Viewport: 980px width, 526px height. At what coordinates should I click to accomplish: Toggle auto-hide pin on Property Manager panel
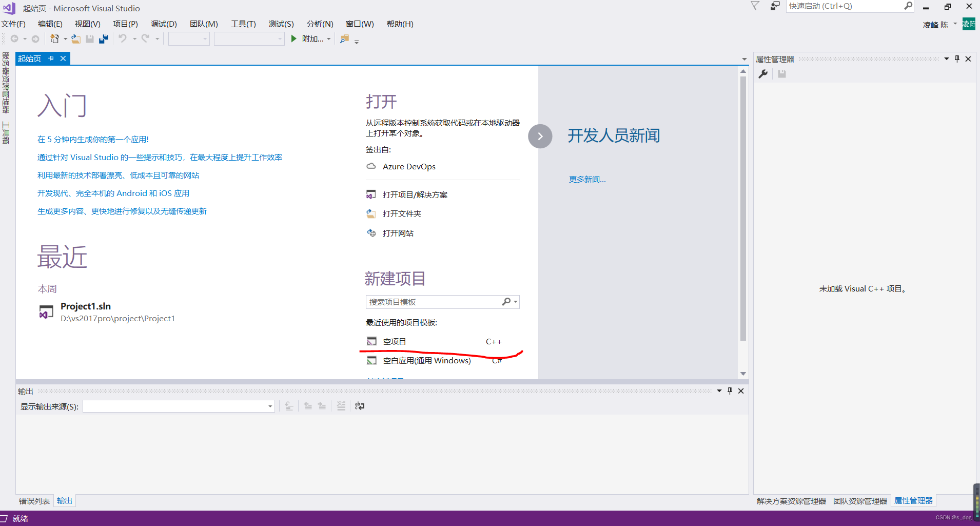(957, 59)
